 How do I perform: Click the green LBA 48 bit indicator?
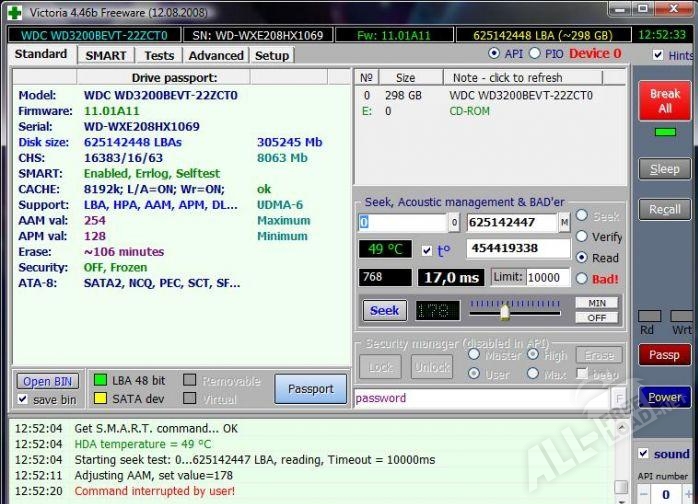click(x=99, y=381)
